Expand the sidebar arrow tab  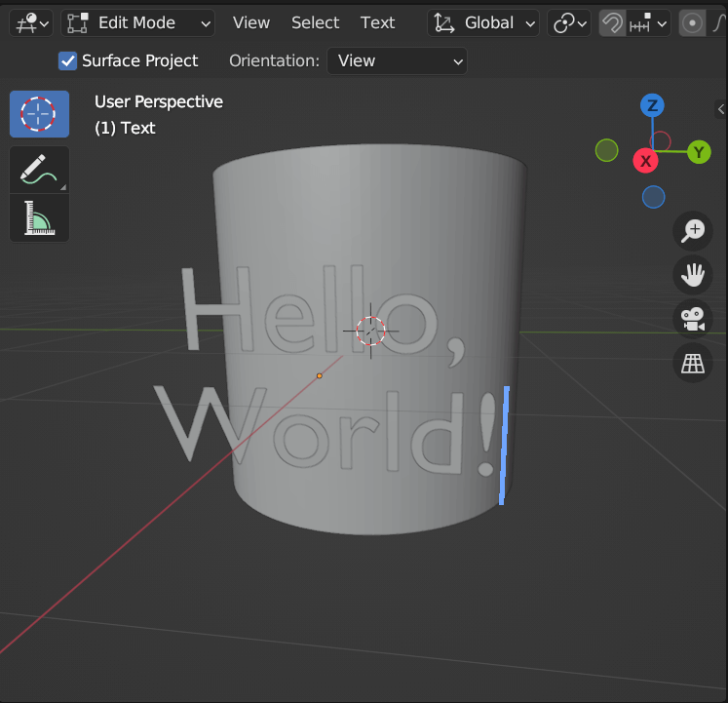coord(720,109)
